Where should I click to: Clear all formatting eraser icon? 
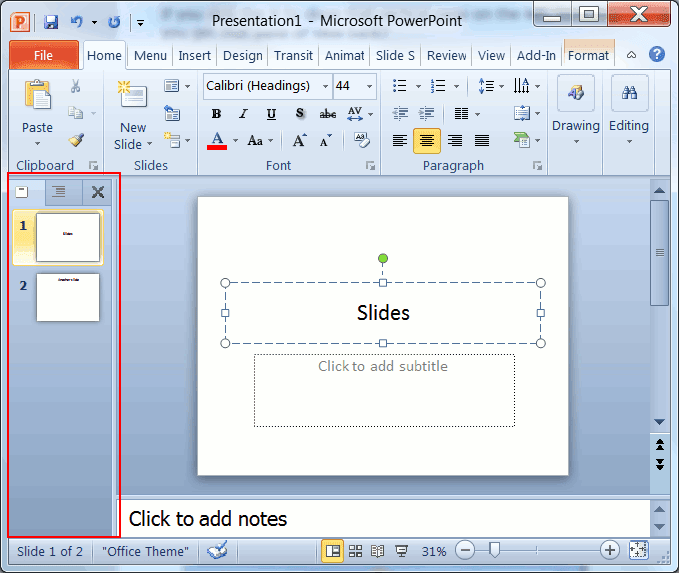[x=362, y=140]
